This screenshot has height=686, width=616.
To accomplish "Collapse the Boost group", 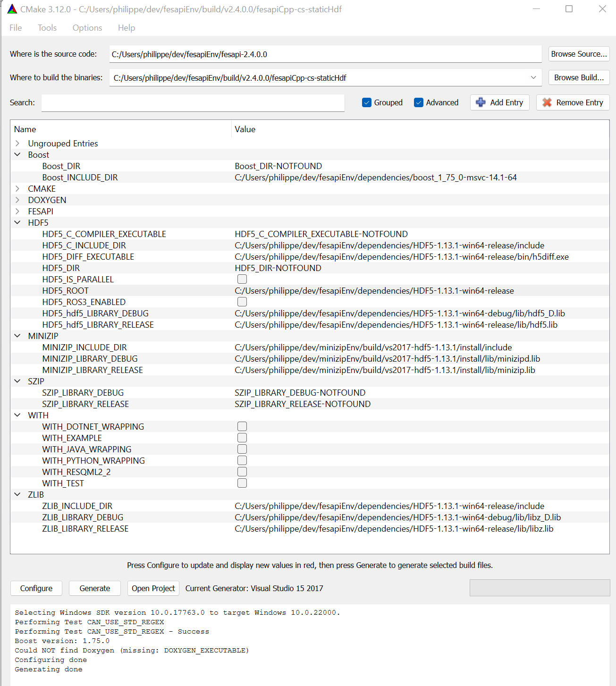I will [17, 154].
